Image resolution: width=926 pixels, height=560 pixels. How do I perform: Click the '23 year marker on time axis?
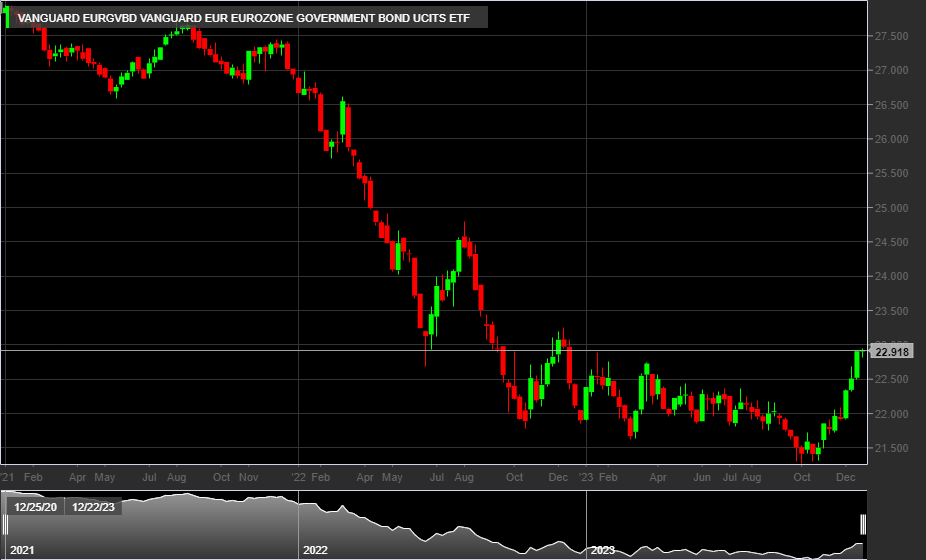point(586,477)
